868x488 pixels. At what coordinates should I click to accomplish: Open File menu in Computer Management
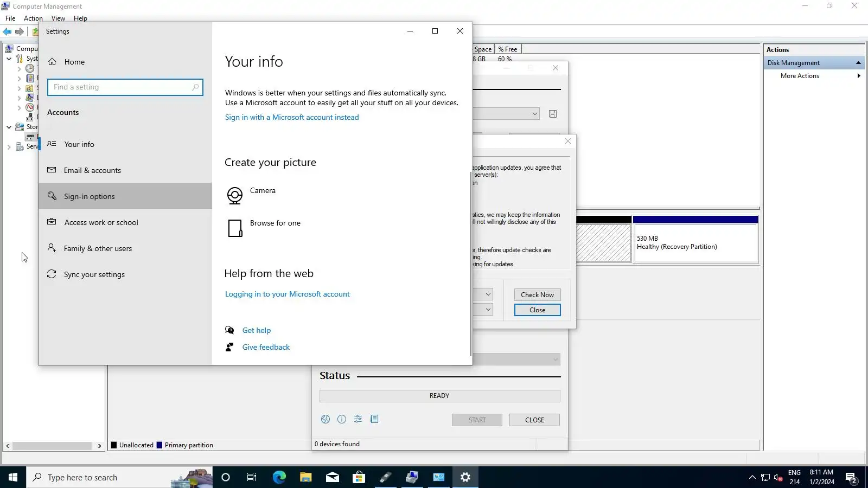pos(10,18)
